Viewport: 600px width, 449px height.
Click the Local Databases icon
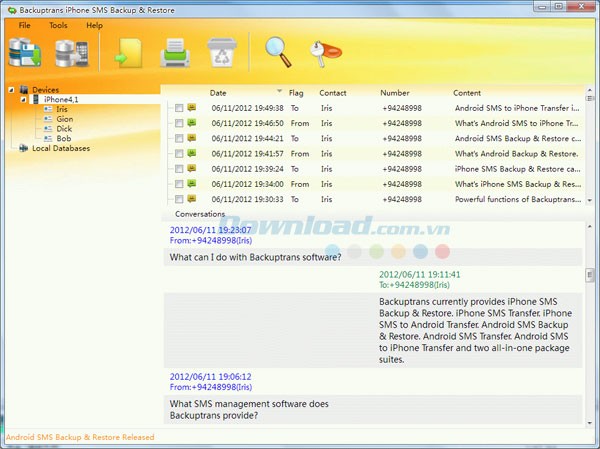pos(24,149)
